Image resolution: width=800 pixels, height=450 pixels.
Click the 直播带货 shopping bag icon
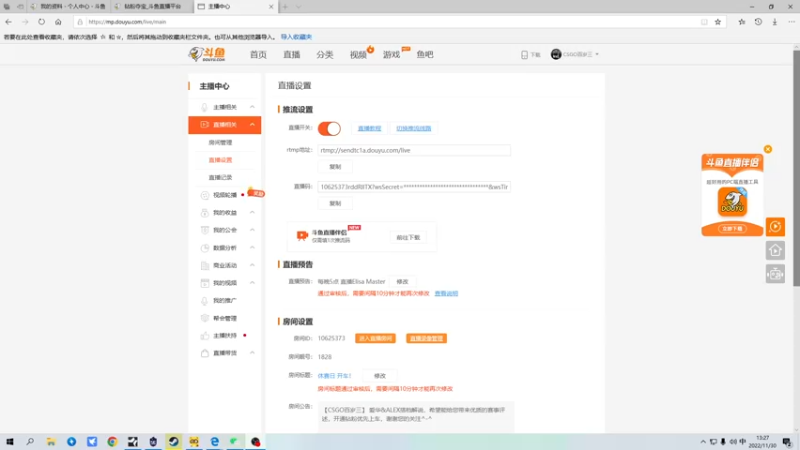(205, 353)
